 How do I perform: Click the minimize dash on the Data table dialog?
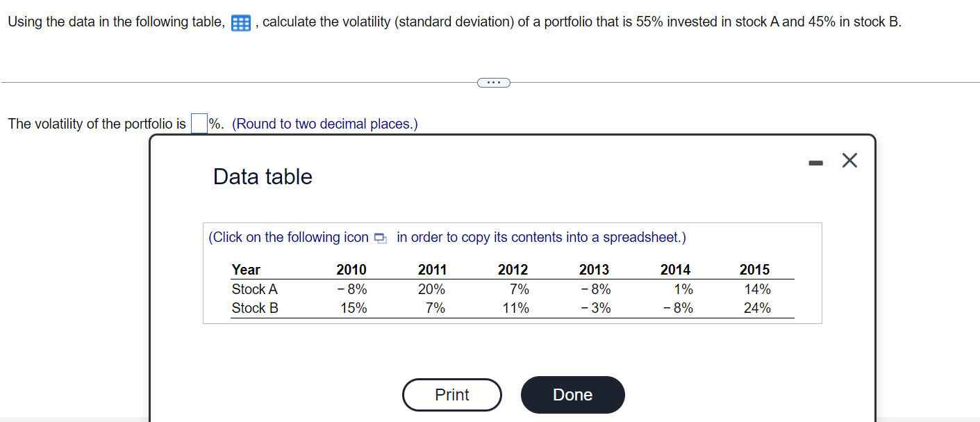coord(815,161)
